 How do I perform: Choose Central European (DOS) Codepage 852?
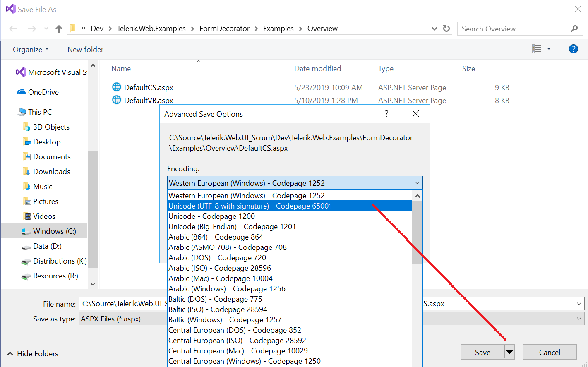pyautogui.click(x=290, y=330)
